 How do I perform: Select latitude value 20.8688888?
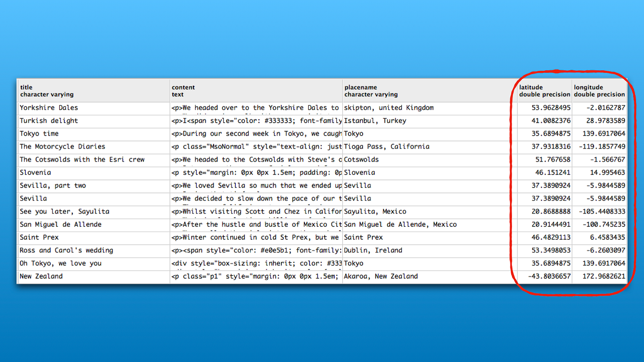(x=545, y=212)
